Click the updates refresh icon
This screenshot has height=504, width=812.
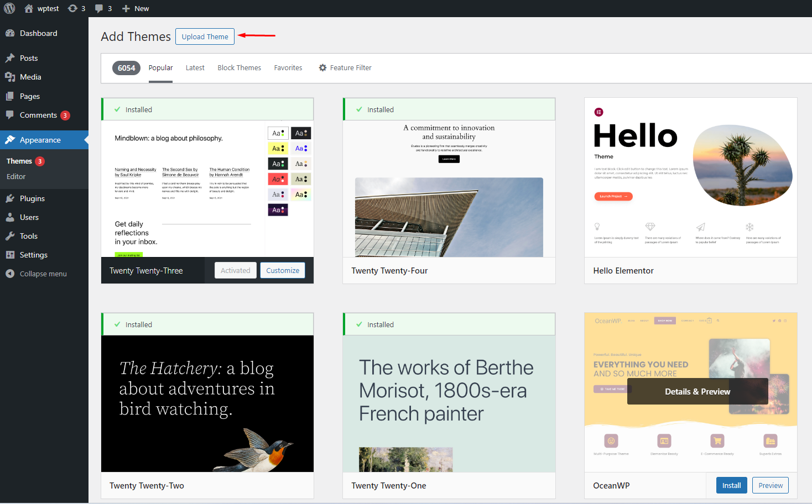(72, 8)
